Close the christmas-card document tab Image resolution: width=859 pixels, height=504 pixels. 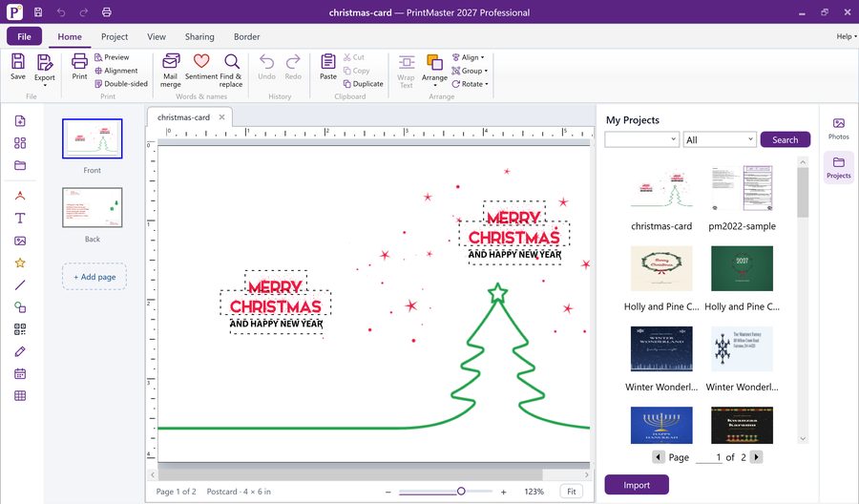[221, 116]
